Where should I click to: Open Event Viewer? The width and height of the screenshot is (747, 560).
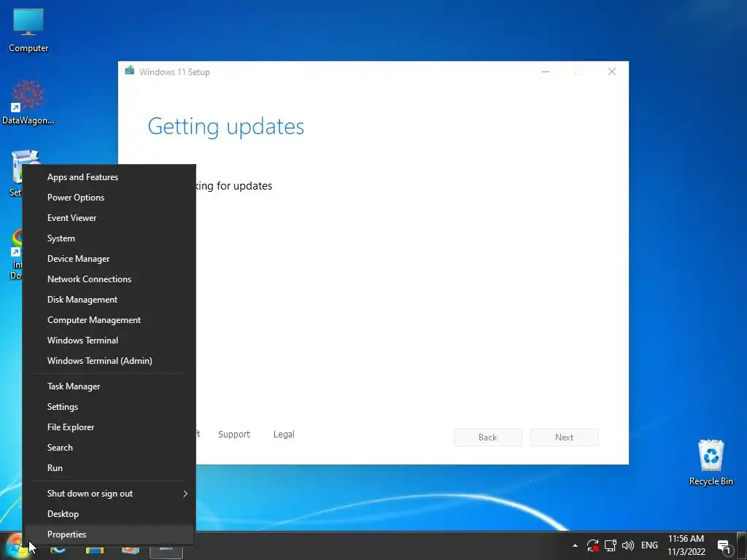tap(109, 218)
